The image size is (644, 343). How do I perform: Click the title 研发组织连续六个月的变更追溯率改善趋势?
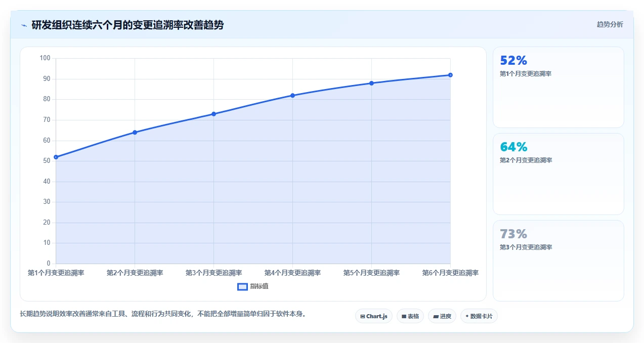127,25
